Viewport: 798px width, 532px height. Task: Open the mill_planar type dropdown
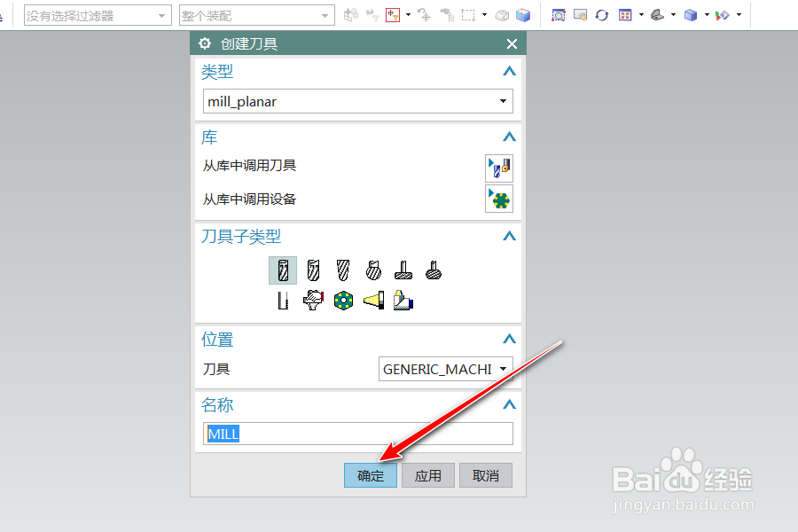358,101
